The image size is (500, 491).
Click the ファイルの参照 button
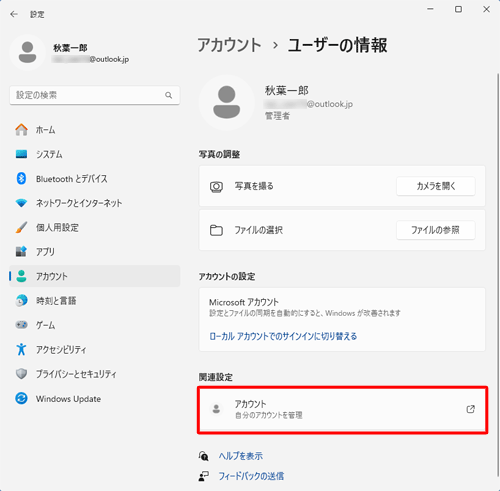coord(436,230)
